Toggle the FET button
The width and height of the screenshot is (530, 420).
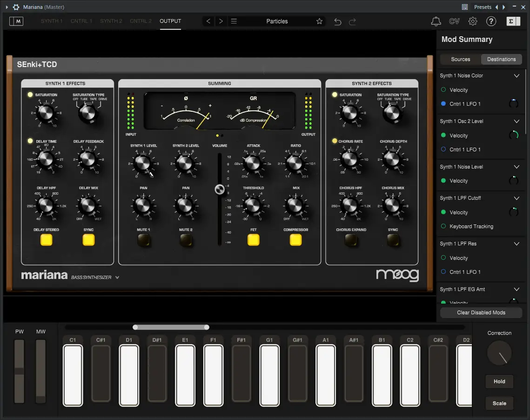click(x=254, y=240)
